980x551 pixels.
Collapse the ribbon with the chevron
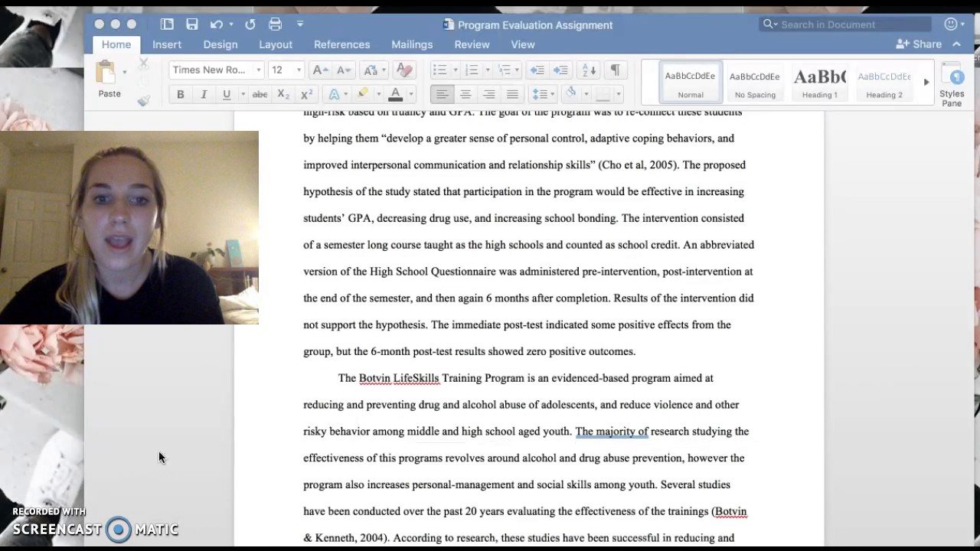click(x=956, y=44)
